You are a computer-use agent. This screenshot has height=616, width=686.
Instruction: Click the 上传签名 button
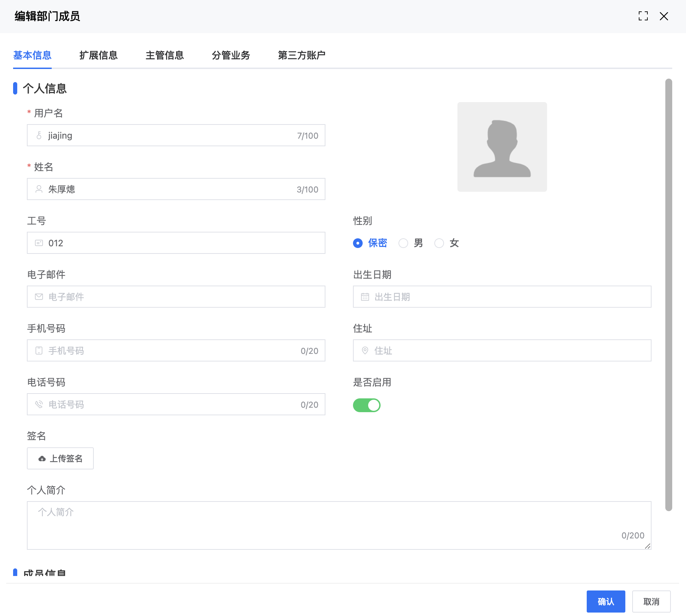pos(60,458)
